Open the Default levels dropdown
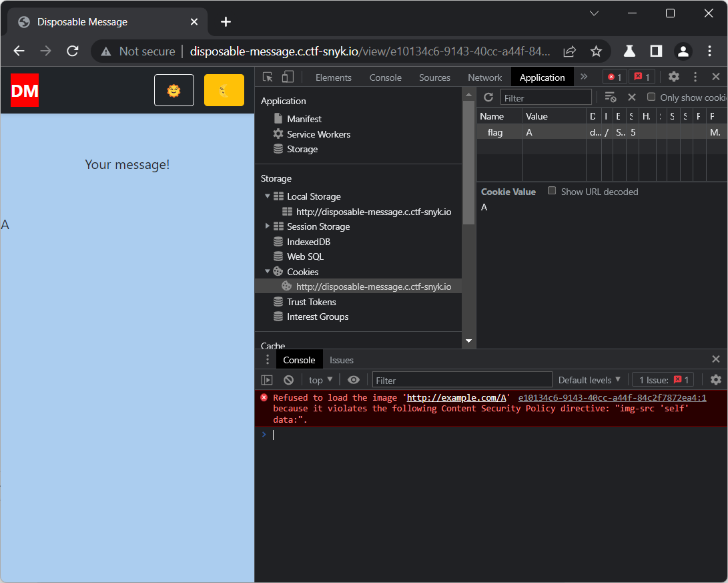 coord(589,380)
